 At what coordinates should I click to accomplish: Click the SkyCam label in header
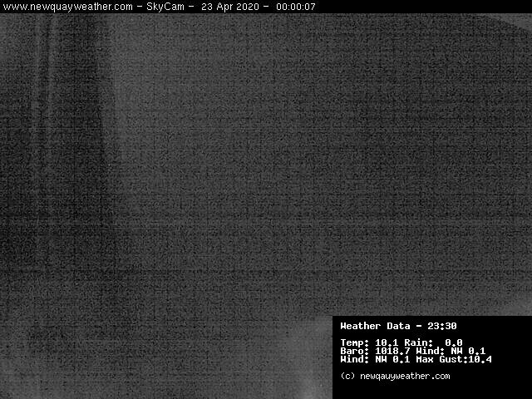click(165, 7)
